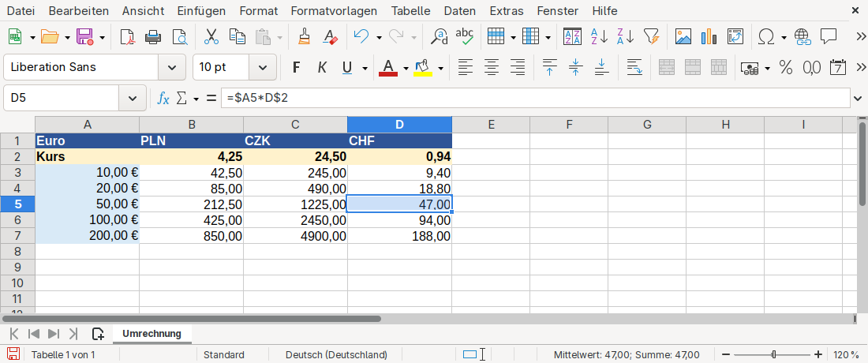Viewport: 868px width, 363px height.
Task: Open the Einfügen menu
Action: pyautogui.click(x=201, y=11)
